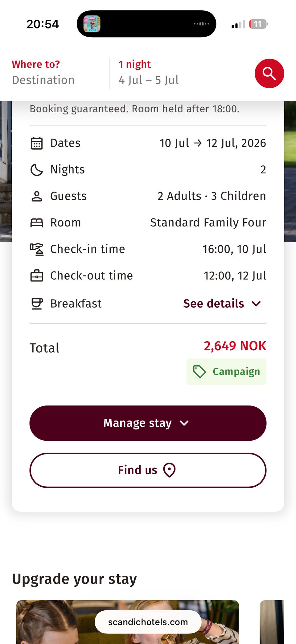
Task: Tap the bed icon beside Room
Action: click(x=37, y=223)
